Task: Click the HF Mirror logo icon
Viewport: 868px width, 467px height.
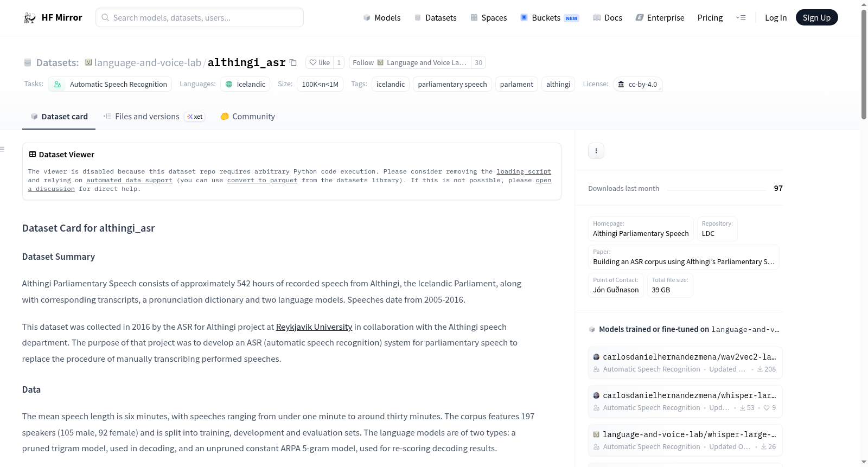Action: (x=30, y=18)
